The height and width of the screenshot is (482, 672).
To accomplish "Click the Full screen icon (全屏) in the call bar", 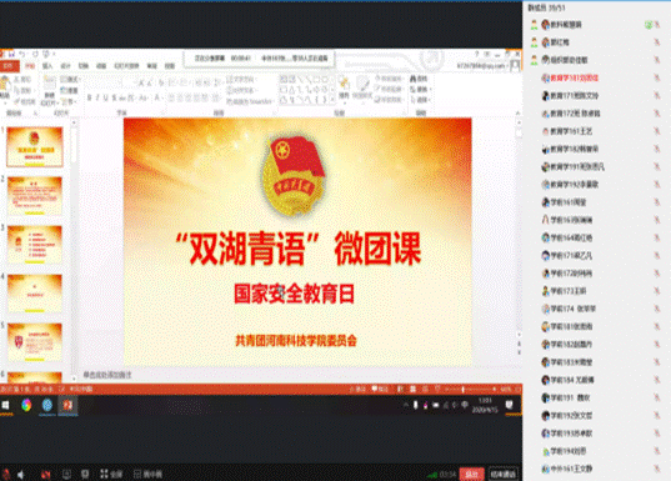I will click(x=104, y=474).
